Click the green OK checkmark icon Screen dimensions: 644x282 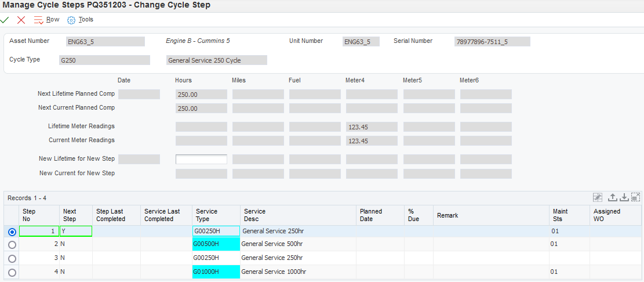5,20
